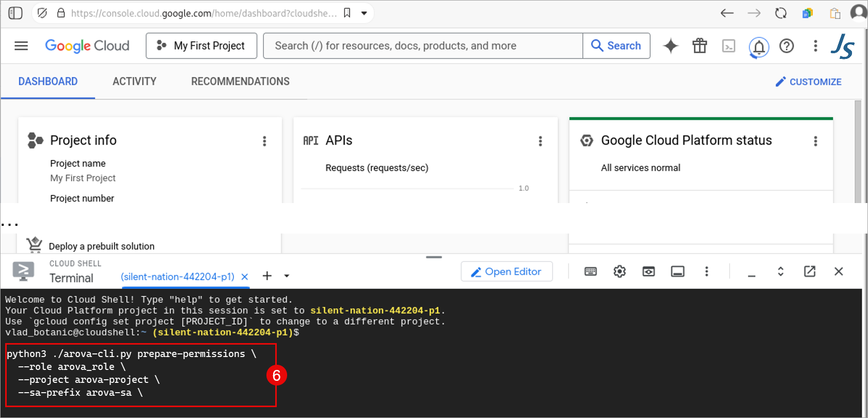
Task: Click the dashboard vertical scrollbar
Action: pyautogui.click(x=858, y=151)
